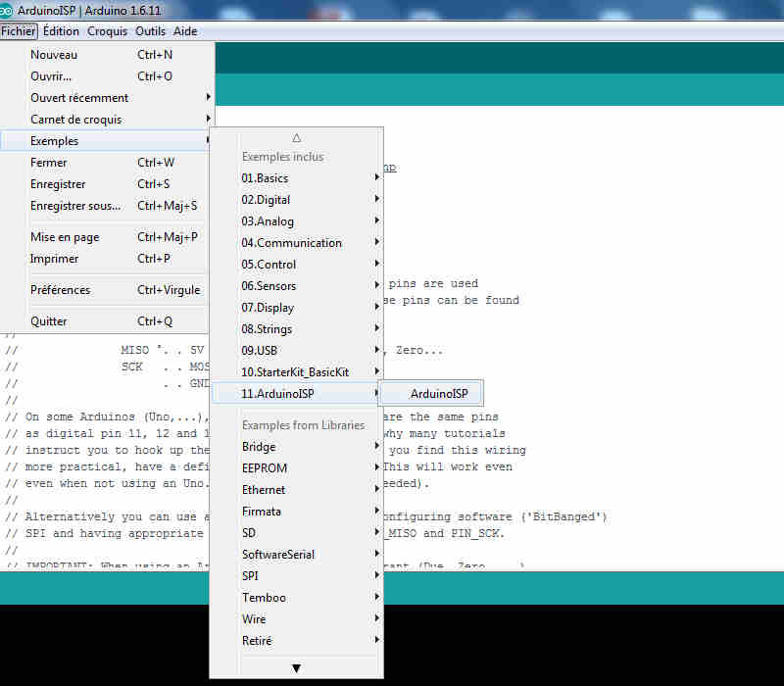The height and width of the screenshot is (686, 784).
Task: Open EEPROM library examples
Action: click(297, 468)
